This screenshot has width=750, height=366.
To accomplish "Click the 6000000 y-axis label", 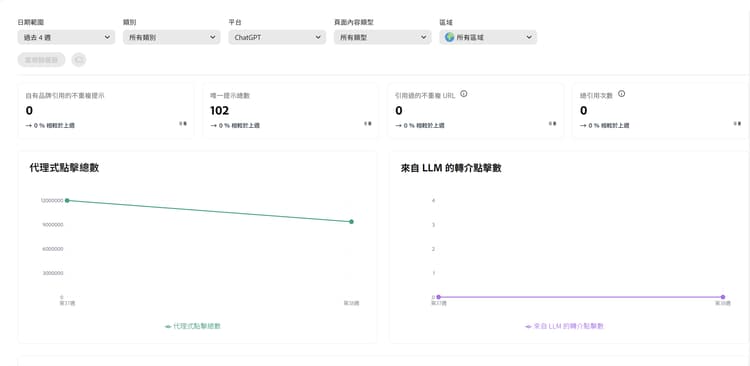I will [54, 249].
